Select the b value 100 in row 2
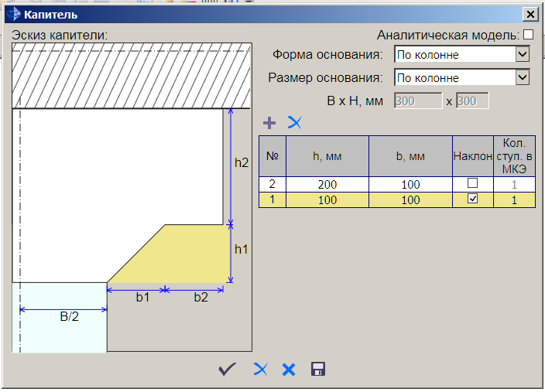Viewport: 545px width, 392px height. [x=410, y=184]
